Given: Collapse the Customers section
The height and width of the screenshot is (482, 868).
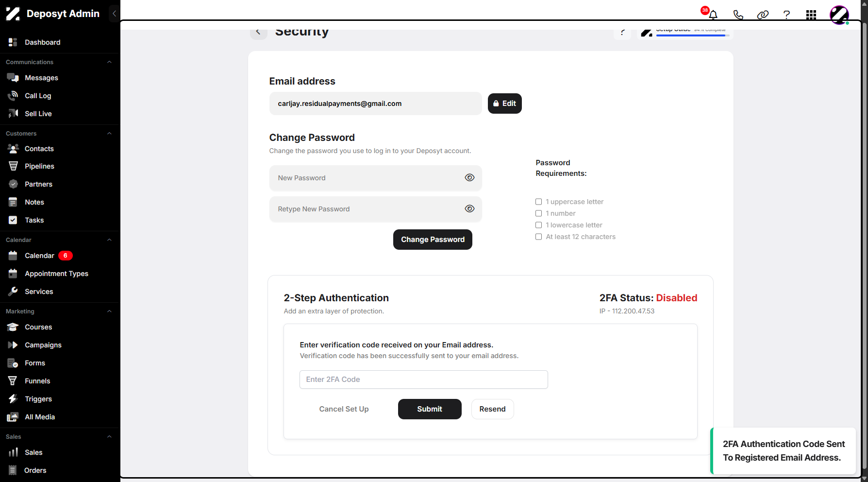Looking at the screenshot, I should pyautogui.click(x=109, y=134).
